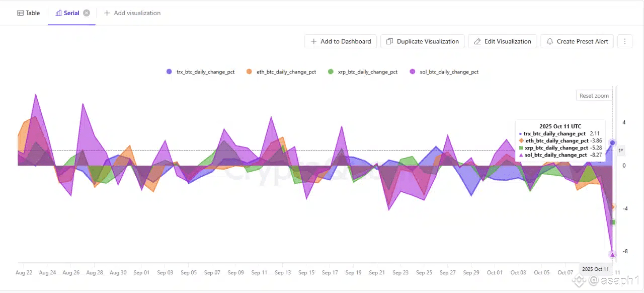Click the sol_btc_daily_change_pct purple legend dot
This screenshot has width=644, height=293.
pos(412,72)
